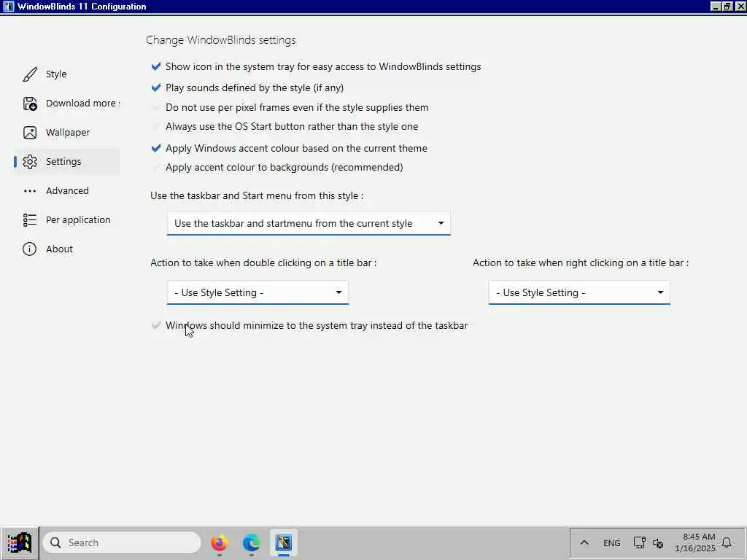Toggle Apply Windows accent colour based on theme

pyautogui.click(x=156, y=148)
